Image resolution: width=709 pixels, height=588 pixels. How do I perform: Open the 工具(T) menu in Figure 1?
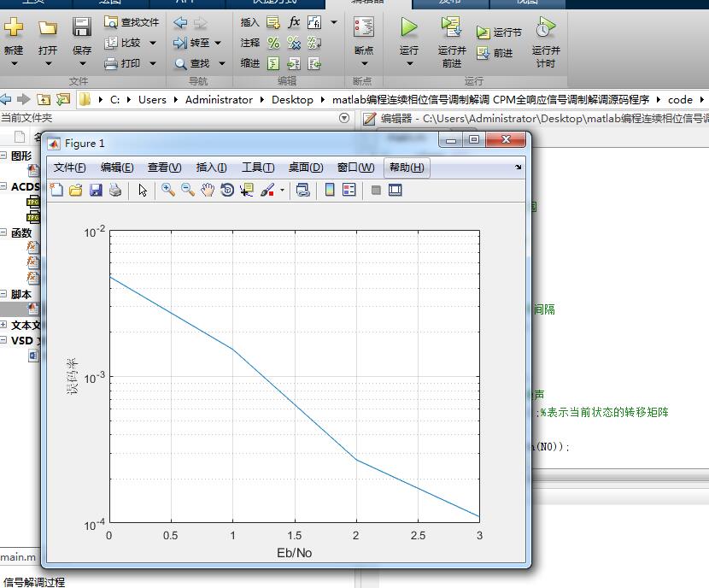point(258,168)
